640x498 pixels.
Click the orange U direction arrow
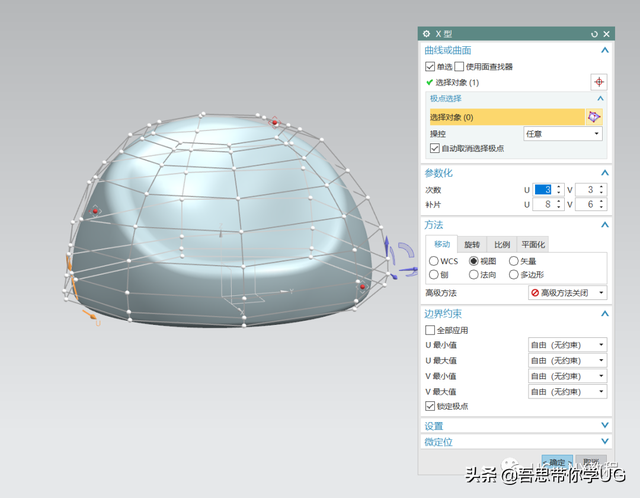(x=90, y=315)
